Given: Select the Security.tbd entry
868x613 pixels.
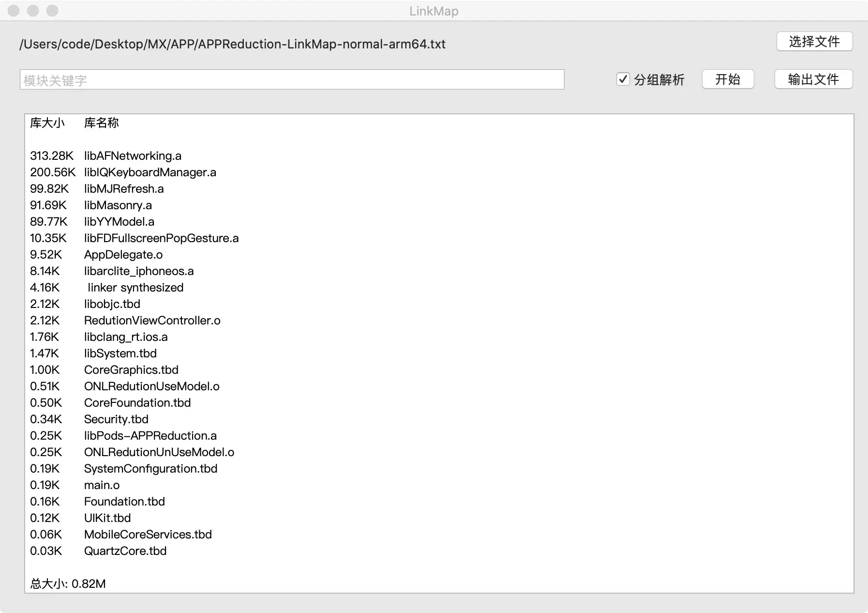Looking at the screenshot, I should pos(116,419).
